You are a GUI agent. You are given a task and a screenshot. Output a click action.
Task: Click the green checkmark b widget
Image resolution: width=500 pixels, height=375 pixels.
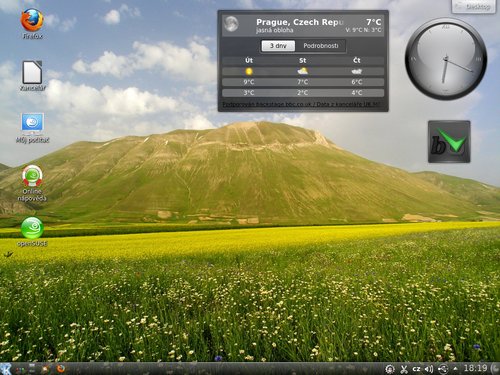pyautogui.click(x=449, y=142)
